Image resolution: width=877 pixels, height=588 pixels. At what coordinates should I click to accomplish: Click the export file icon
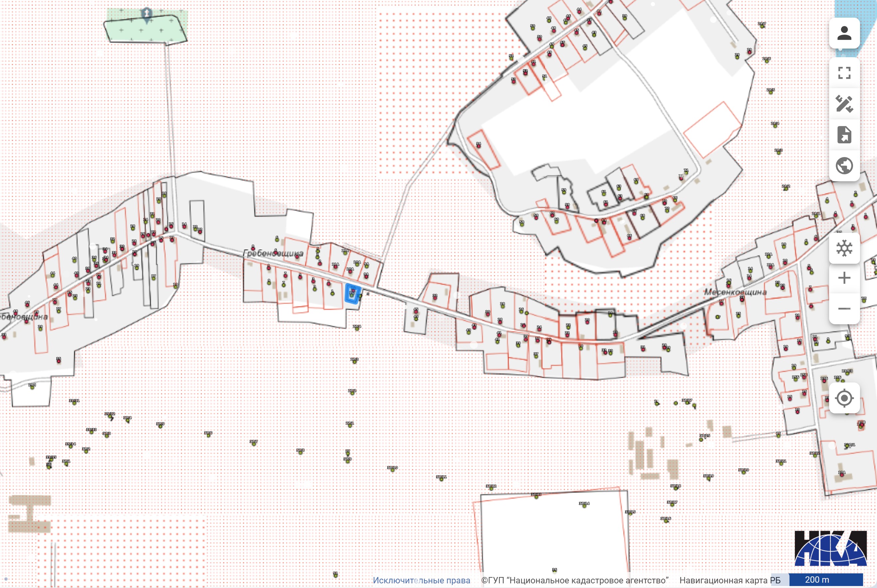click(x=844, y=135)
